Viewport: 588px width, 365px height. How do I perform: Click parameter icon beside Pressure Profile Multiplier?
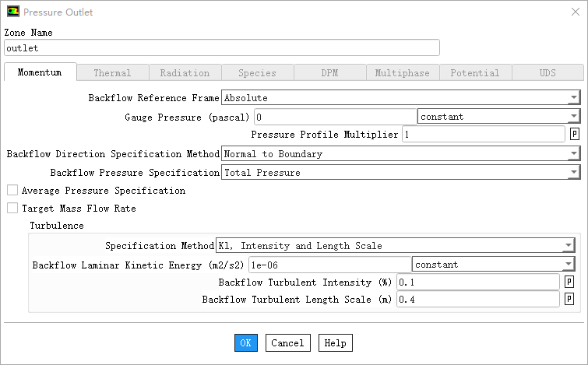[575, 135]
